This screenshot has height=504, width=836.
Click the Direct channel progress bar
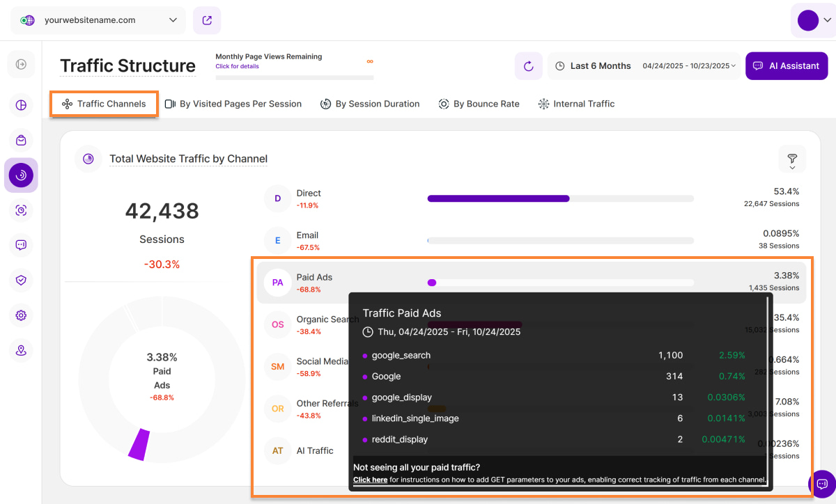click(560, 198)
